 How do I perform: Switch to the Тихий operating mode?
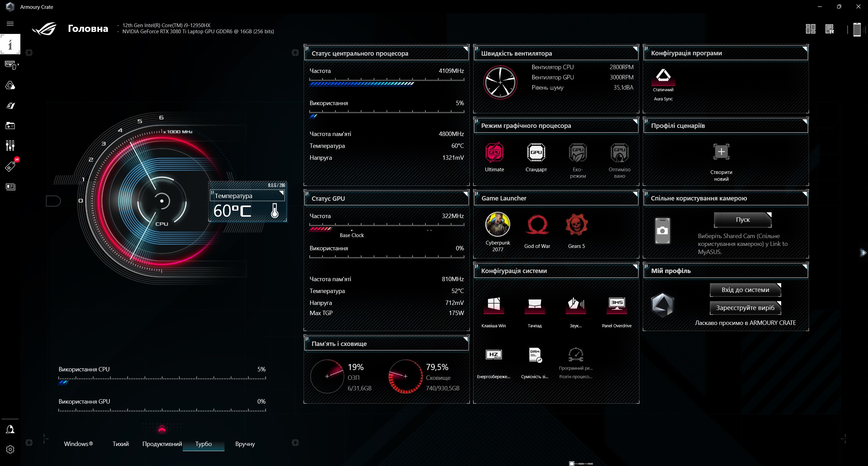(120, 444)
